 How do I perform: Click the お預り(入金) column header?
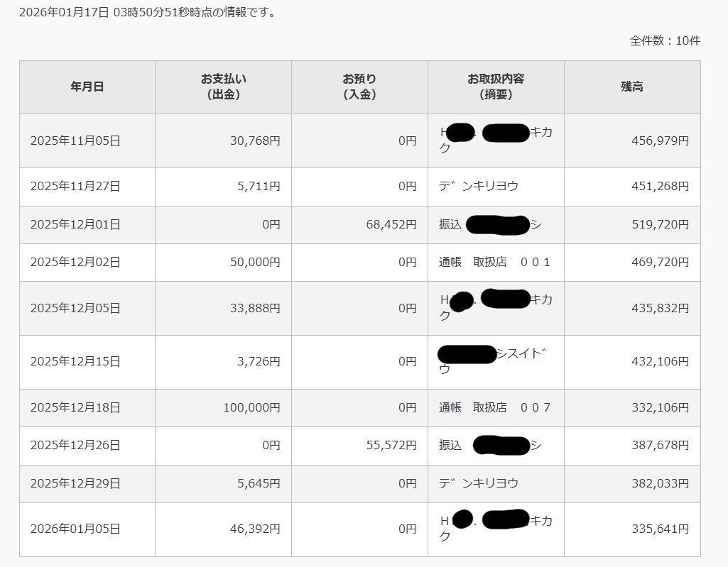(x=359, y=87)
